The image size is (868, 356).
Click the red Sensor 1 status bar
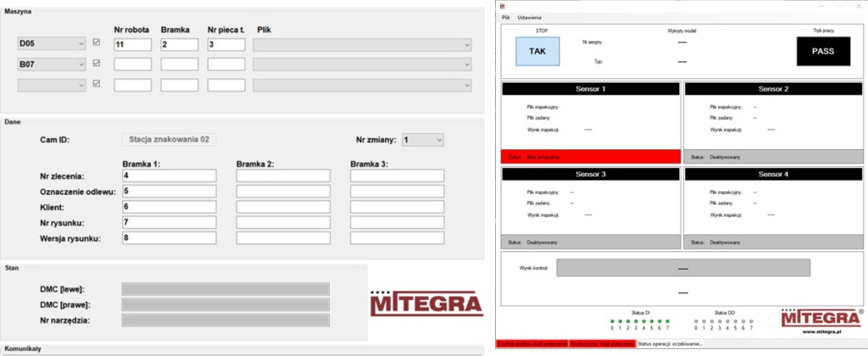[590, 157]
